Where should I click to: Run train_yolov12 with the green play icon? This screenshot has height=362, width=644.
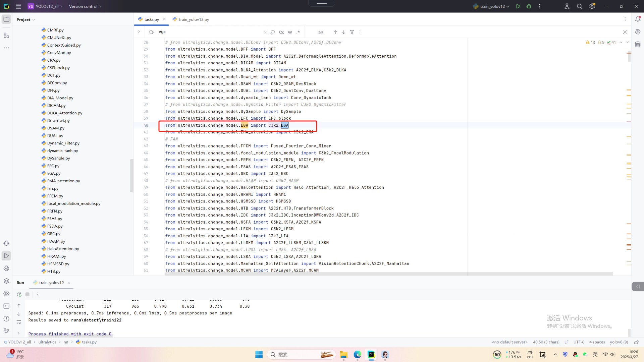click(518, 6)
